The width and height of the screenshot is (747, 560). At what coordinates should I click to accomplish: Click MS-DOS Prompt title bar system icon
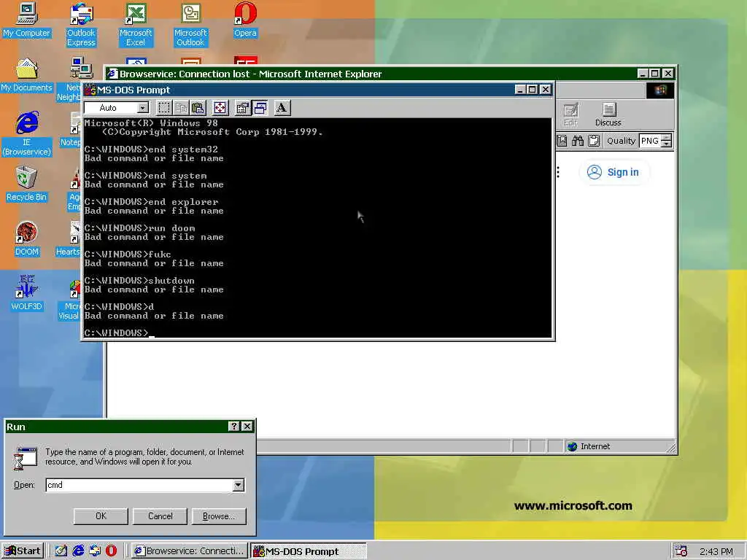point(90,90)
